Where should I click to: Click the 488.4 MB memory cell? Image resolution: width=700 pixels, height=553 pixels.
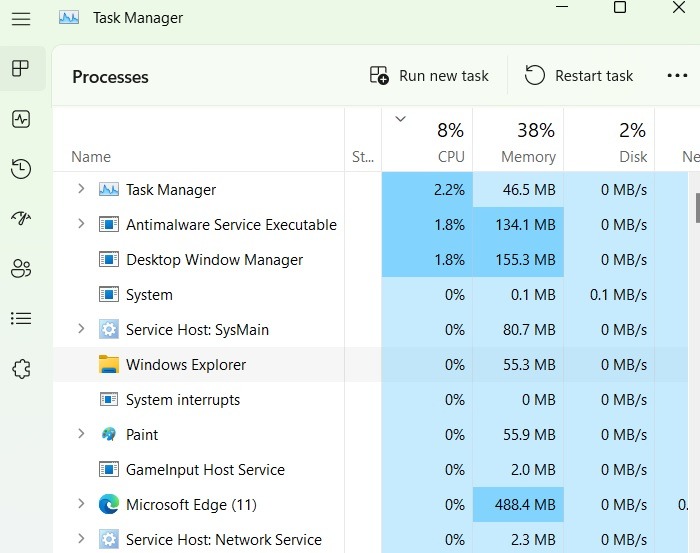pos(518,504)
